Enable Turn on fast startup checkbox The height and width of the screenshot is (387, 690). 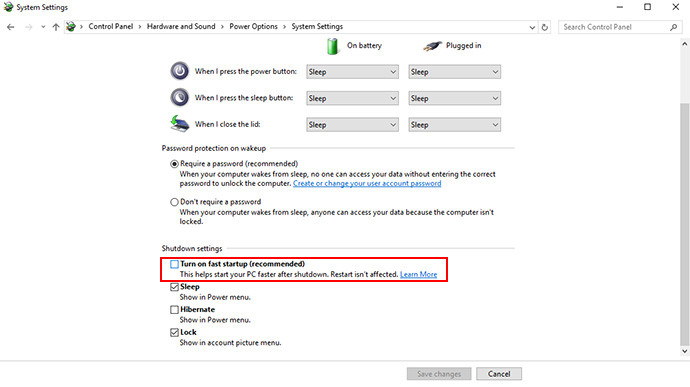(x=174, y=264)
